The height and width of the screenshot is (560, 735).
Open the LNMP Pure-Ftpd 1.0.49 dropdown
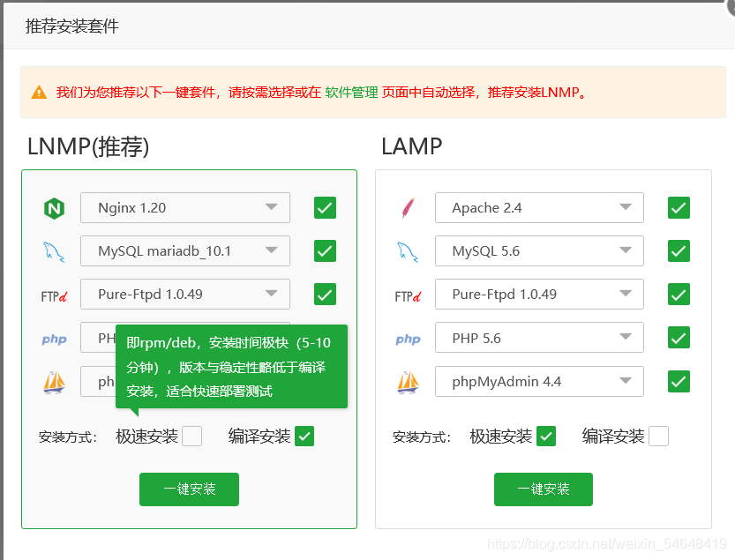(185, 295)
